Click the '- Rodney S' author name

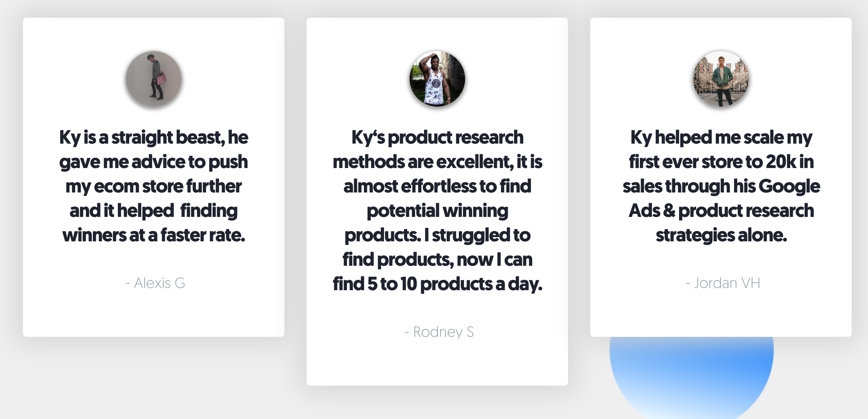click(x=439, y=332)
